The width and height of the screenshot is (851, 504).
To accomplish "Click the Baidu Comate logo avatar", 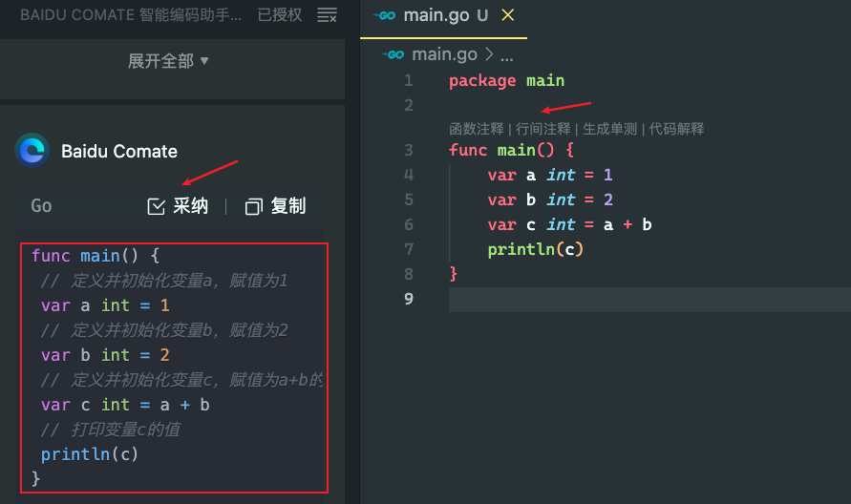I will (32, 150).
